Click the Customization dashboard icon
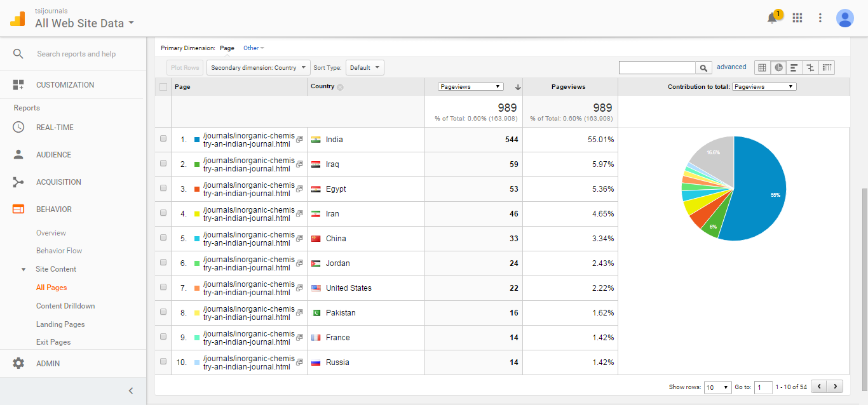The height and width of the screenshot is (405, 868). click(18, 84)
